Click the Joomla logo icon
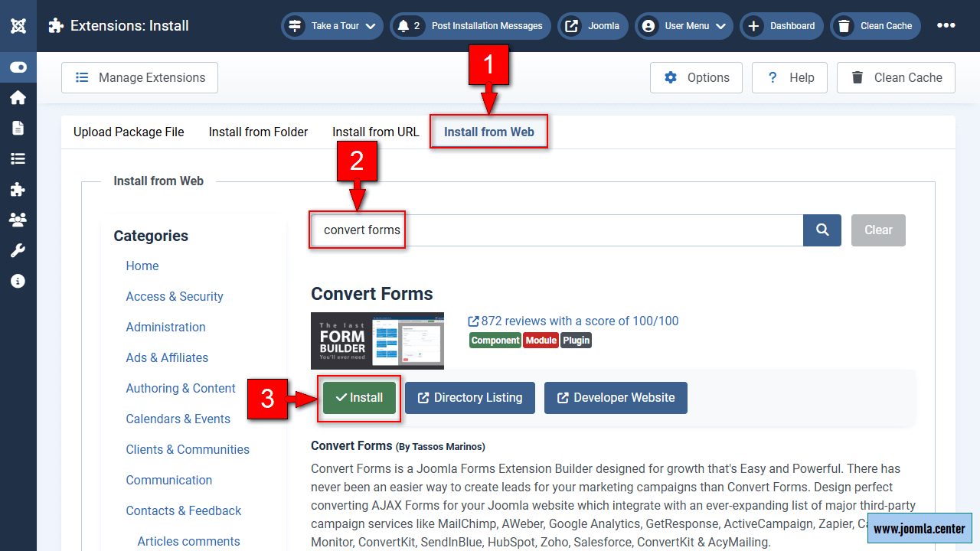 click(x=18, y=25)
